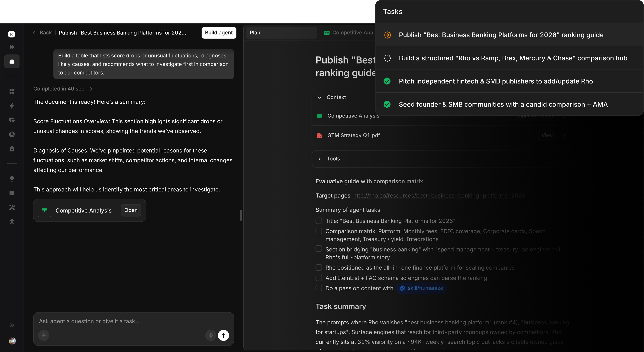644x352 pixels.
Task: Check the Comparison matrix checkbox
Action: pos(319,231)
